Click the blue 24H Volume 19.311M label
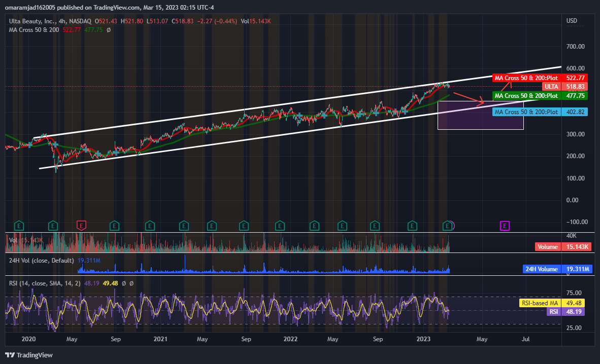The width and height of the screenshot is (600, 364). [557, 269]
